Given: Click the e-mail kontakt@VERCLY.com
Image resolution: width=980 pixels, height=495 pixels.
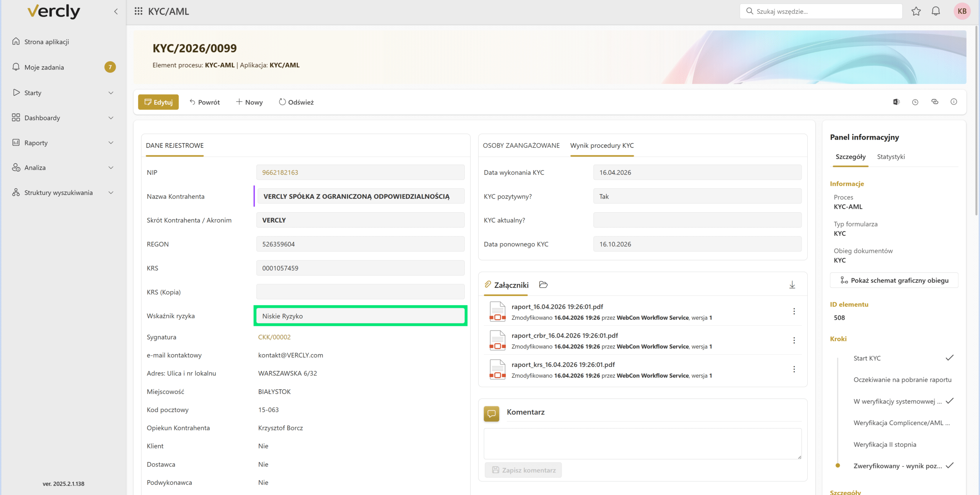Looking at the screenshot, I should (x=291, y=355).
